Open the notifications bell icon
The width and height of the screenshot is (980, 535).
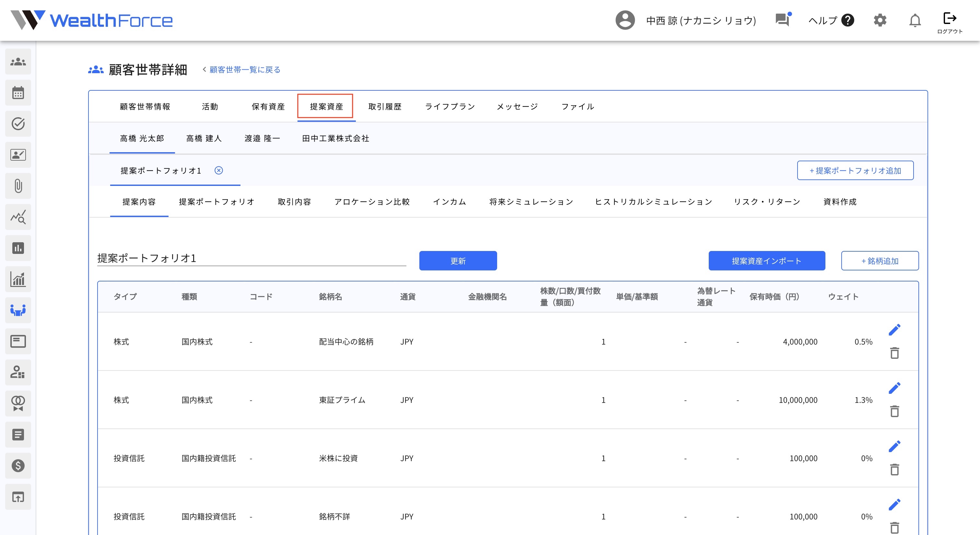click(x=915, y=20)
